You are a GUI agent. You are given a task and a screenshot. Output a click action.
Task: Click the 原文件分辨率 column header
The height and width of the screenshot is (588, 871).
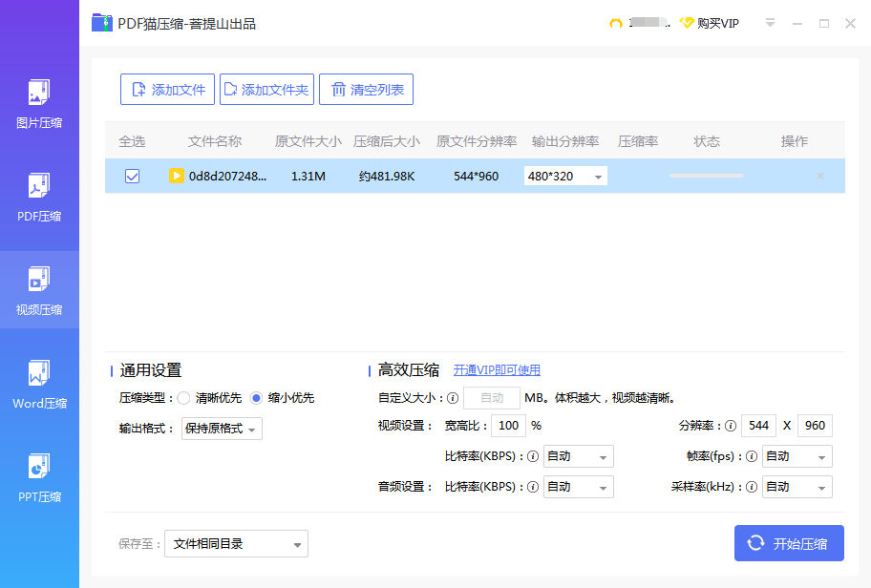tap(477, 141)
